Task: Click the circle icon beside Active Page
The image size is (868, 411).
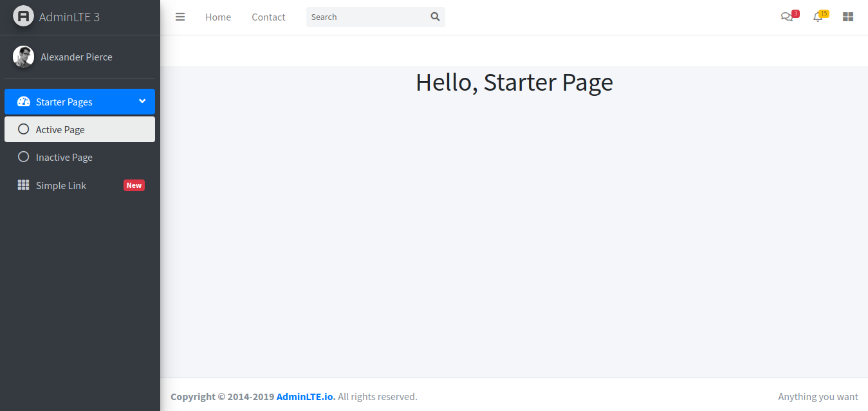Action: 24,129
